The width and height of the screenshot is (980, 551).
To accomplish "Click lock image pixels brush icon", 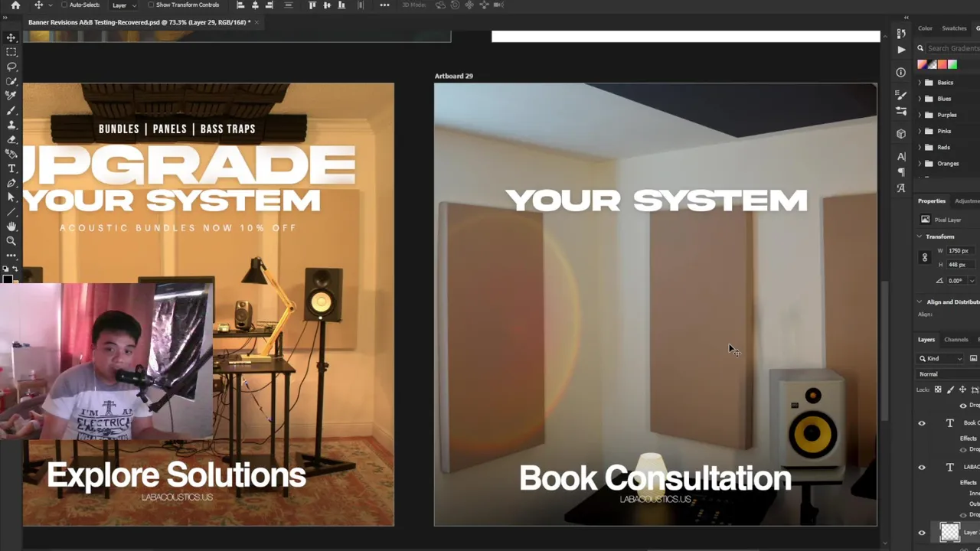I will pyautogui.click(x=950, y=390).
